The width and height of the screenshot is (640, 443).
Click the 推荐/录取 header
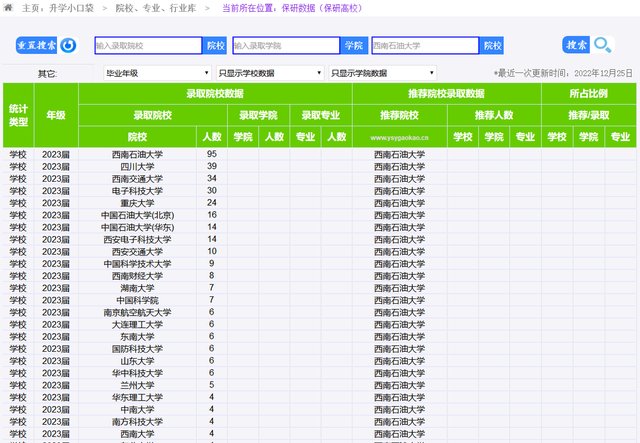coord(589,115)
